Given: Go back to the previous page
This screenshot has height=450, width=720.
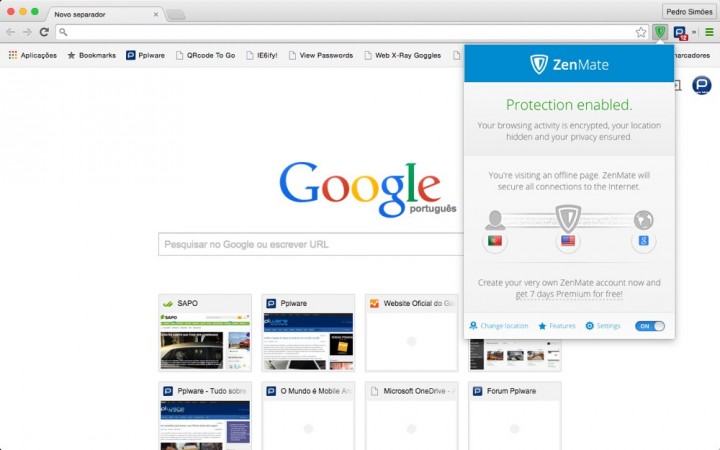Looking at the screenshot, I should [x=11, y=32].
